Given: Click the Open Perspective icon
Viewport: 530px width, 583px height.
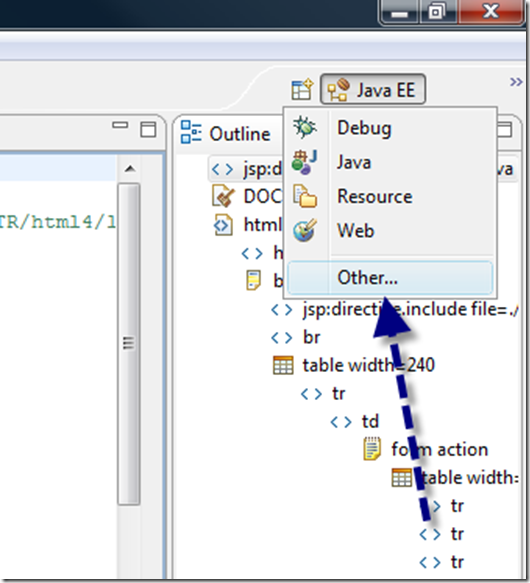Looking at the screenshot, I should coord(302,89).
